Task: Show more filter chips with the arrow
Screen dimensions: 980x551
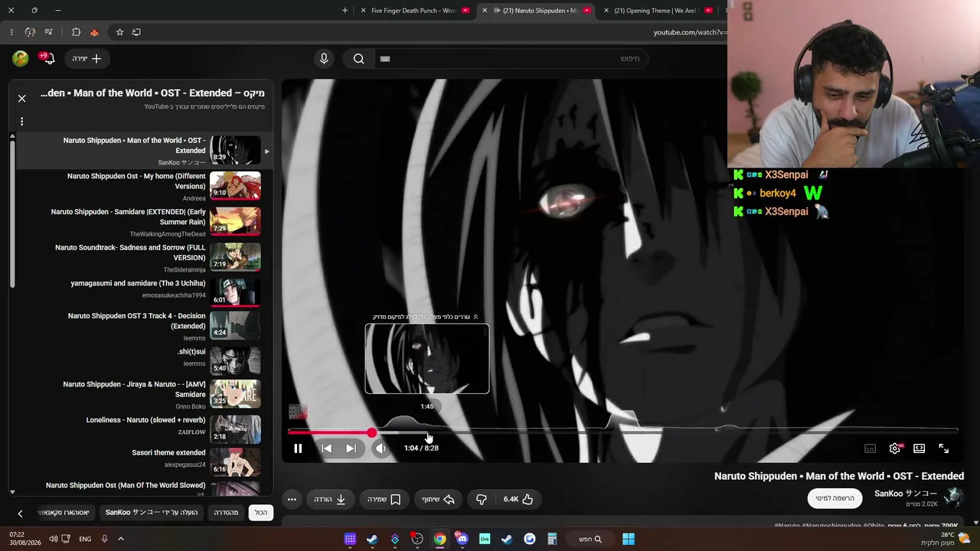Action: (20, 513)
